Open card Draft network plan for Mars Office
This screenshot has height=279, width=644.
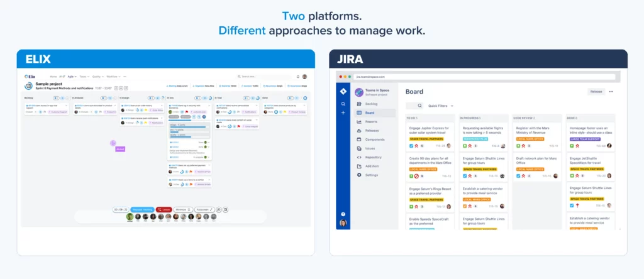537,166
